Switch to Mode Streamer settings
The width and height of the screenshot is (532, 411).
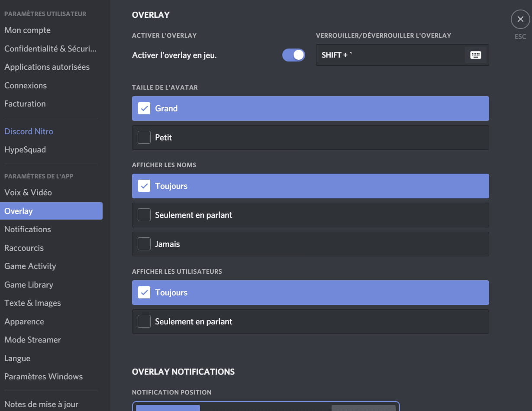(x=32, y=340)
